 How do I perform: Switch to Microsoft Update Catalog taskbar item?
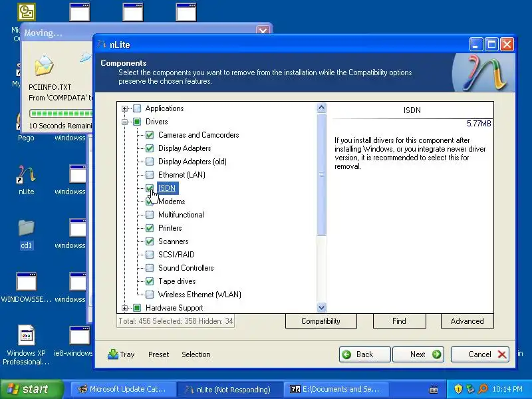(x=123, y=389)
